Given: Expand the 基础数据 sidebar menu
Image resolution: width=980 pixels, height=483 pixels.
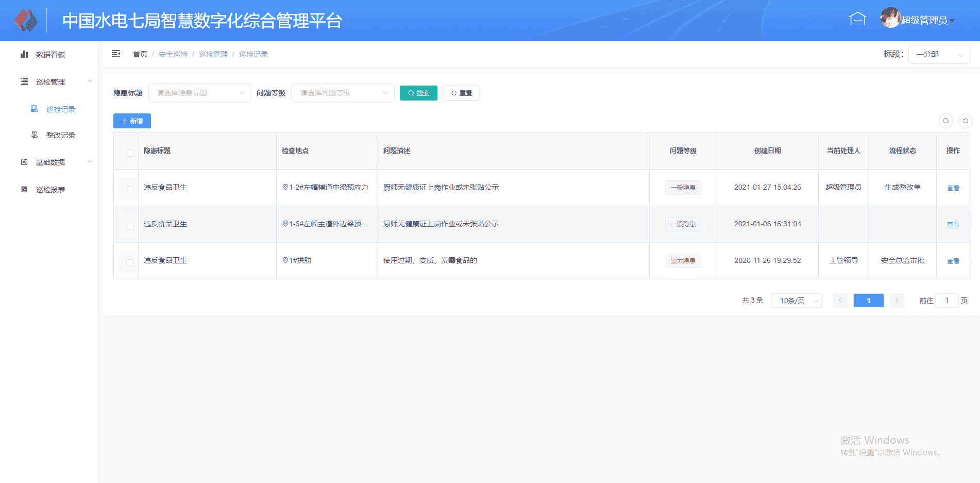Looking at the screenshot, I should coord(50,162).
